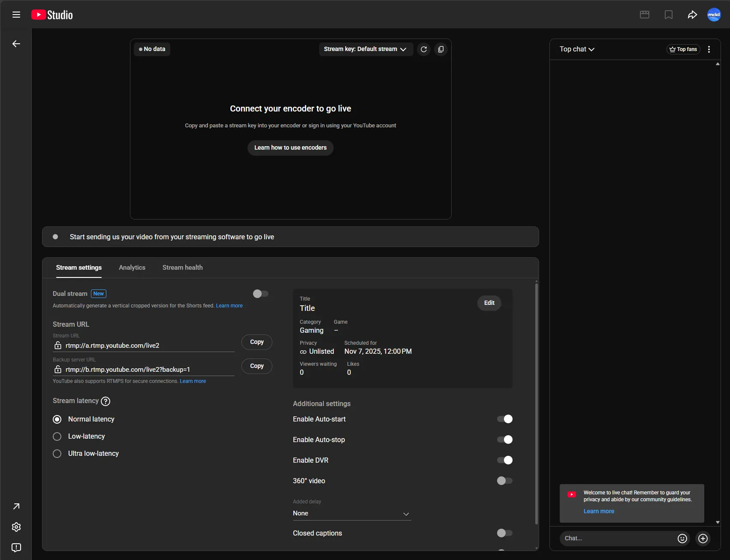This screenshot has height=560, width=730.
Task: Open the Stream key selector dropdown
Action: point(366,49)
